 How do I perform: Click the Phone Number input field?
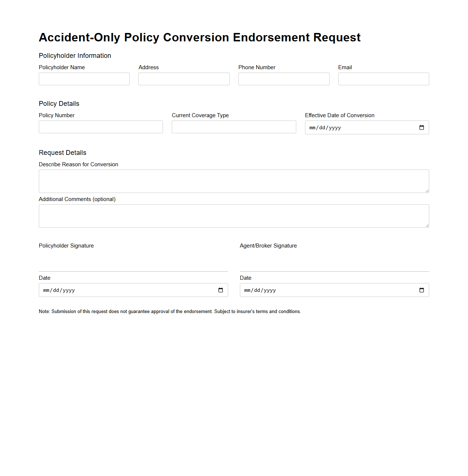[283, 79]
